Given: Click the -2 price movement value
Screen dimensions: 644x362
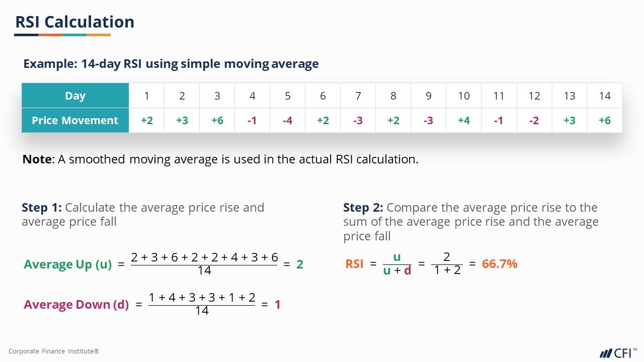Looking at the screenshot, I should (x=534, y=121).
